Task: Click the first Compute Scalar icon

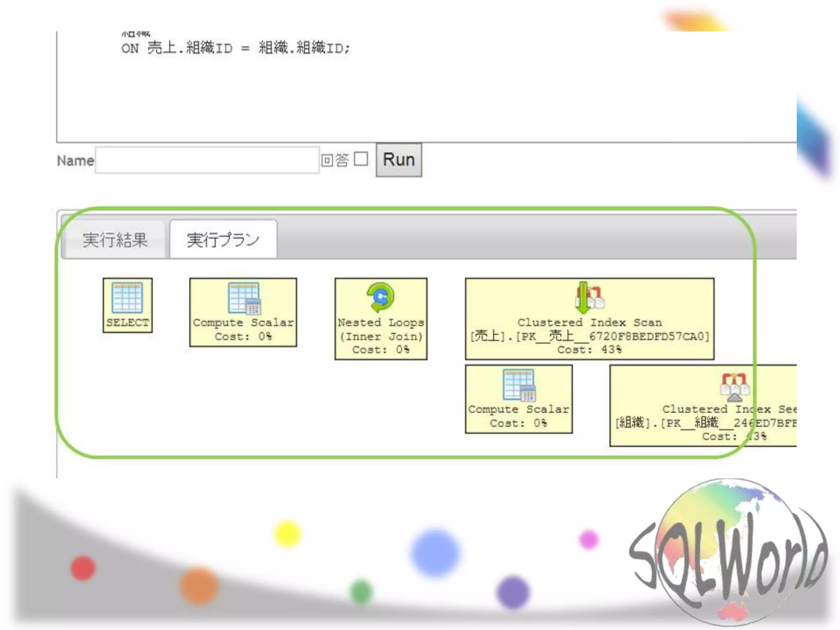Action: pyautogui.click(x=244, y=298)
